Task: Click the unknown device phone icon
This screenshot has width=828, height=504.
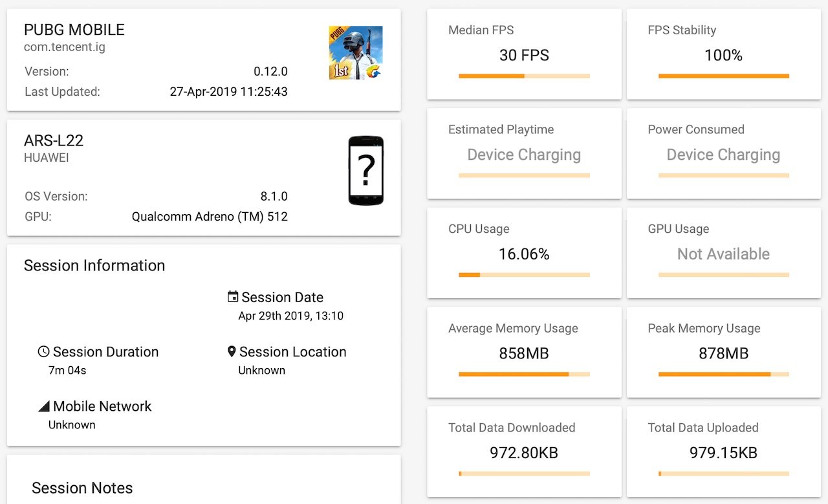Action: (x=366, y=171)
